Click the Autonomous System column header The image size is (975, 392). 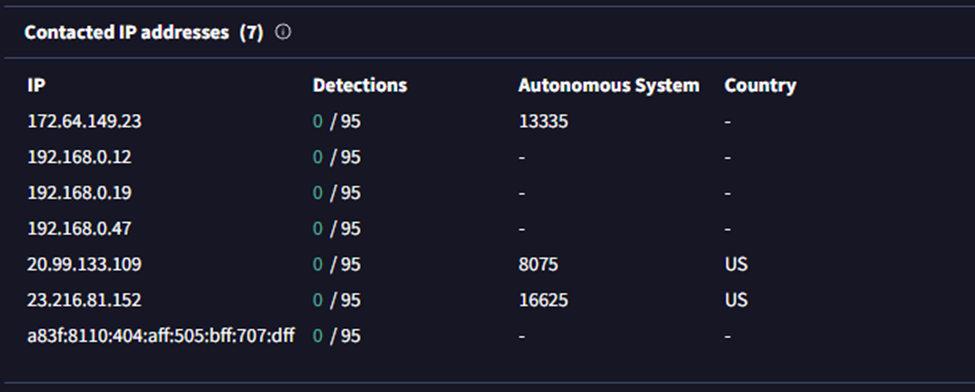pyautogui.click(x=609, y=85)
